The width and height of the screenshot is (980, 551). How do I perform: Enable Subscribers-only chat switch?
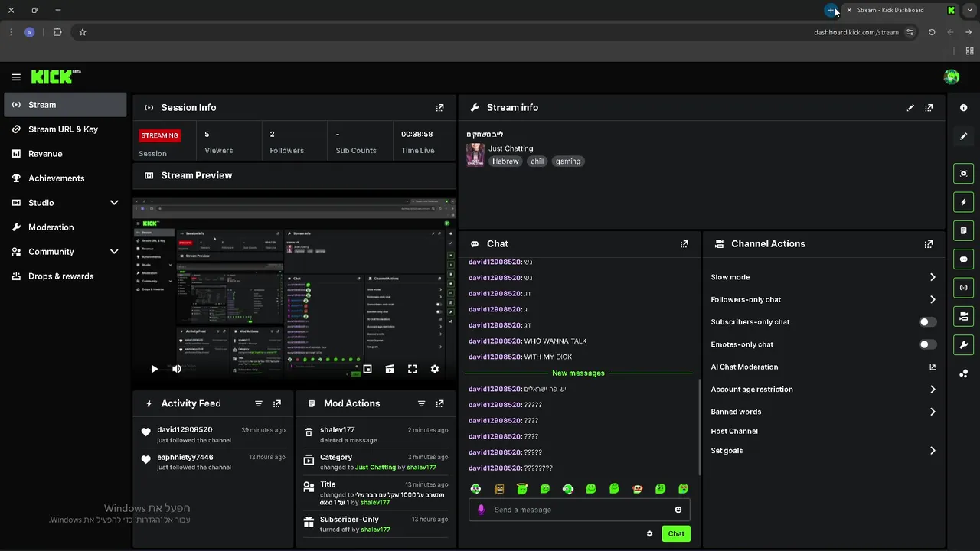tap(927, 322)
